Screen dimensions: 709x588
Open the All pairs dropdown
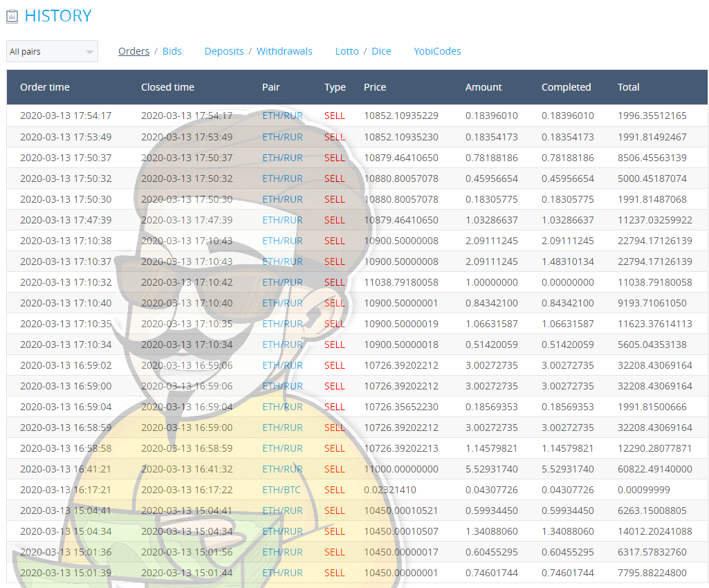click(x=52, y=51)
